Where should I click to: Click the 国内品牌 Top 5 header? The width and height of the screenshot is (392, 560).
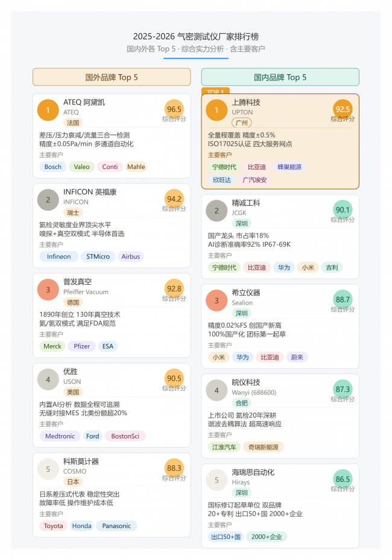(x=280, y=77)
